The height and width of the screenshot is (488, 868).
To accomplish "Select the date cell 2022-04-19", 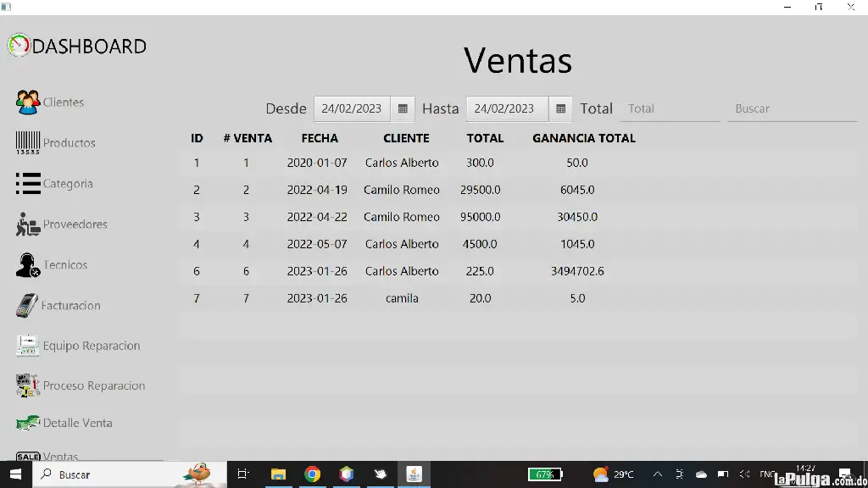I will pyautogui.click(x=317, y=190).
